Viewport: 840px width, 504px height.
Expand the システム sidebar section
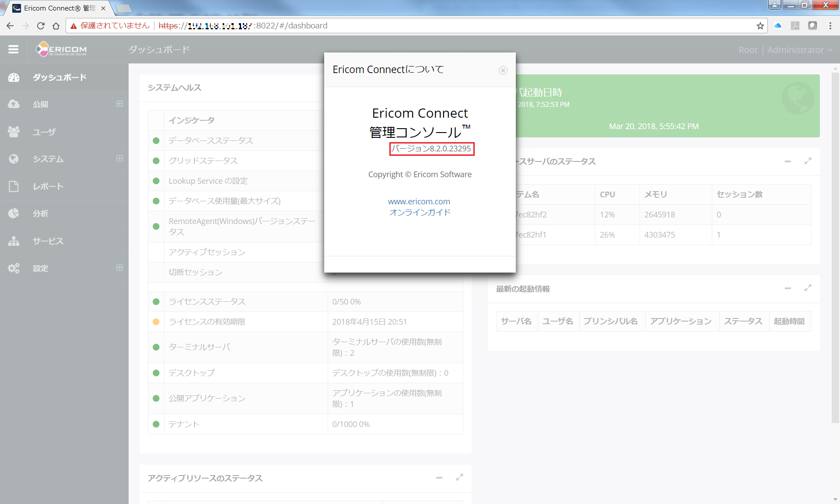[x=119, y=159]
